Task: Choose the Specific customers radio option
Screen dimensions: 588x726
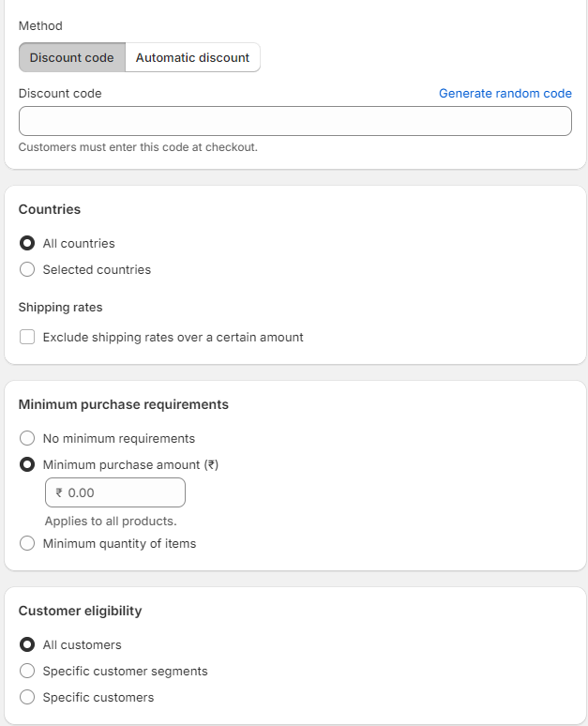Action: [x=27, y=697]
